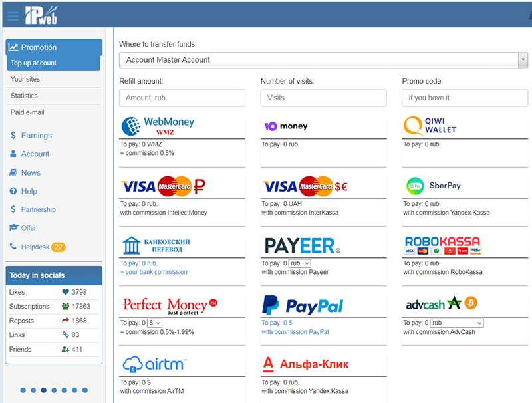Click the Refill amount input field
The image size is (532, 403).
[182, 98]
